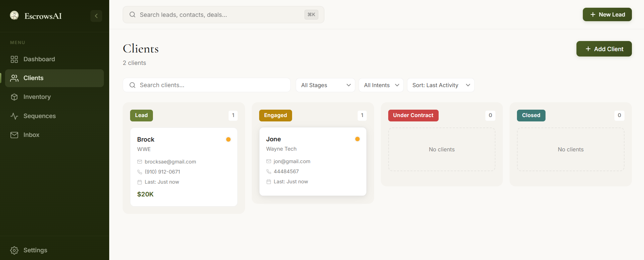Go to Dashboard in the menu

(54, 59)
